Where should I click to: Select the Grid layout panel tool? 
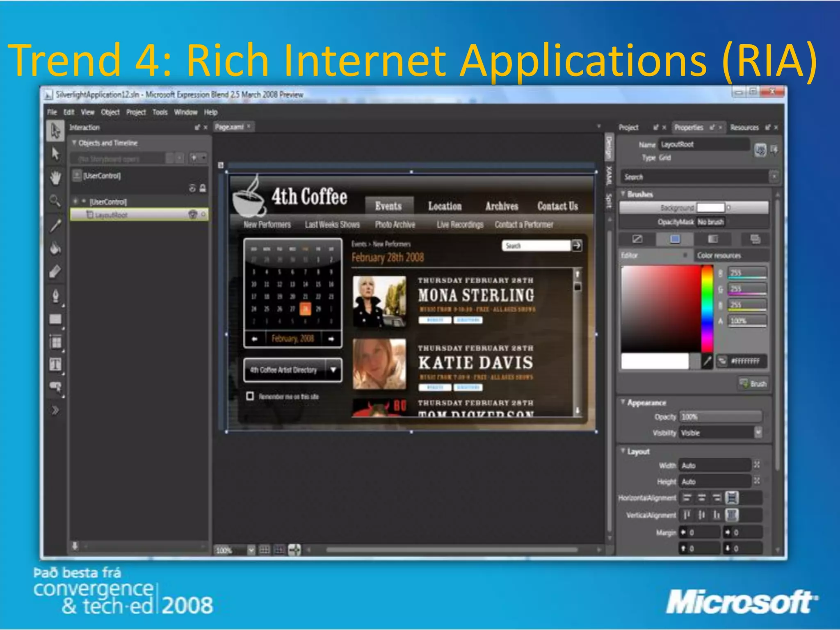[x=55, y=341]
